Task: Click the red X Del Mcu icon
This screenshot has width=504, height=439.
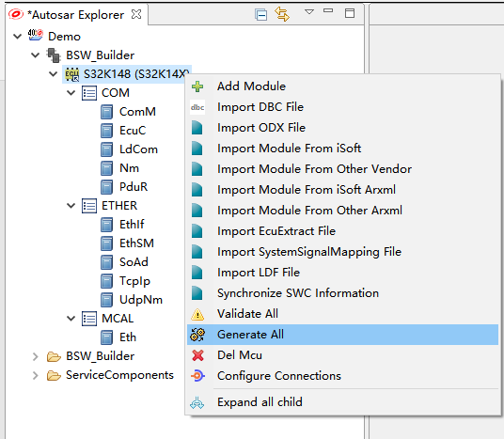Action: [x=197, y=355]
